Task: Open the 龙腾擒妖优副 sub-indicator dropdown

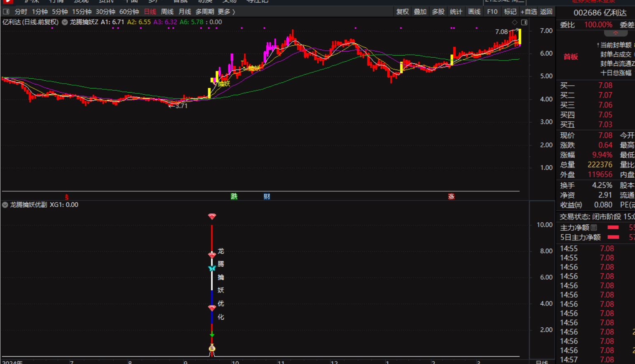Action: point(5,205)
